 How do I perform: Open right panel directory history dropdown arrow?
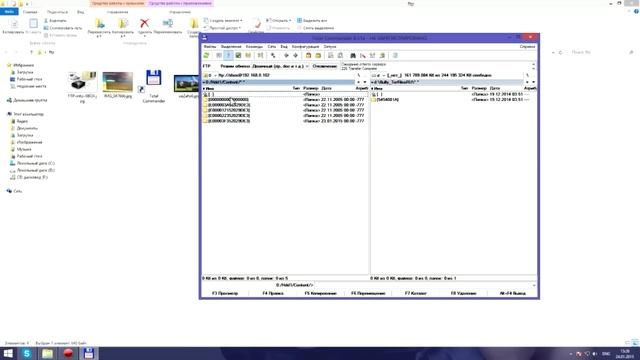coord(533,82)
